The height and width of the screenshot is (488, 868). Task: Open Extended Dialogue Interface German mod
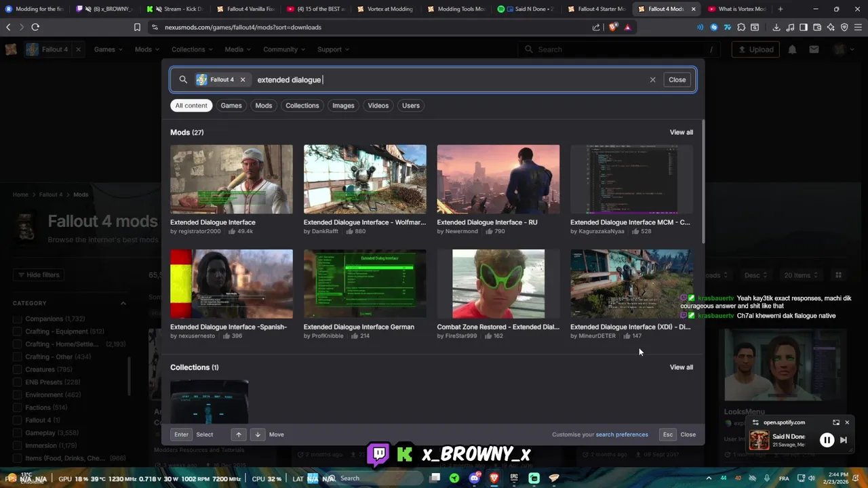tap(365, 284)
